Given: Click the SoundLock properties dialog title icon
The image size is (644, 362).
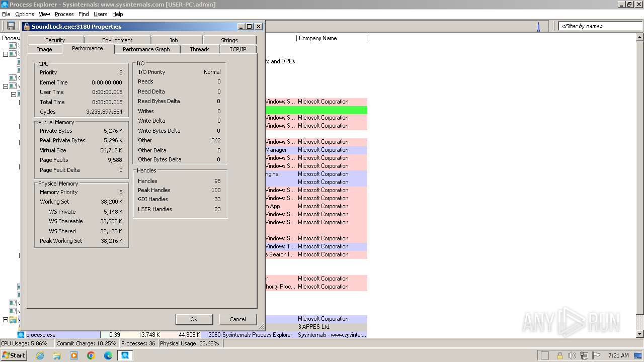Looking at the screenshot, I should 27,27.
